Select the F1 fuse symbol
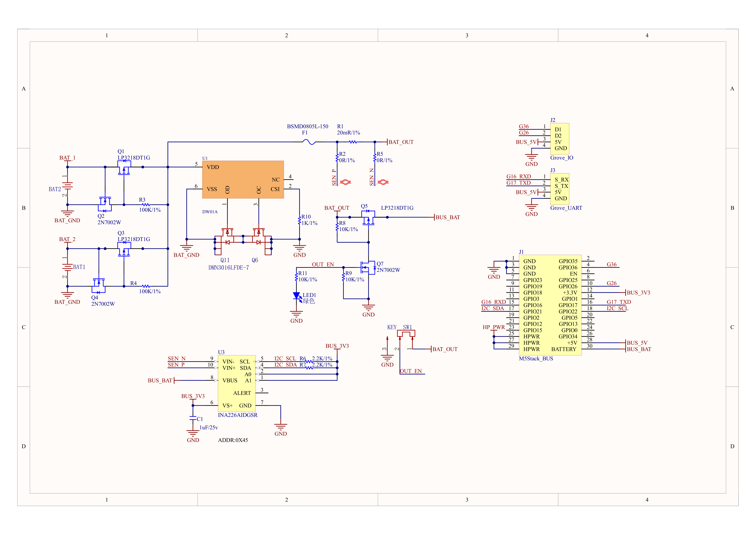Image resolution: width=756 pixels, height=535 pixels. [309, 142]
